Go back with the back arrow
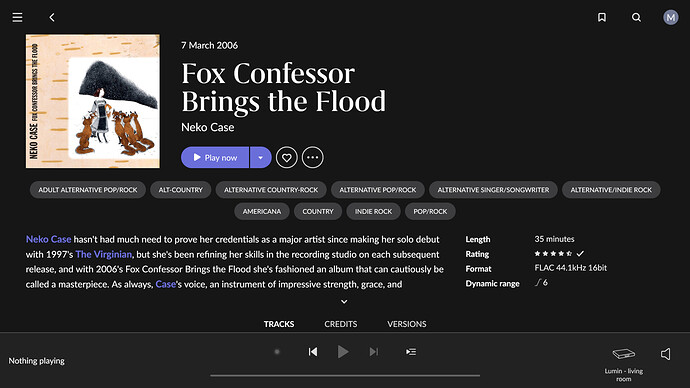Viewport: 690px width, 388px height. pyautogui.click(x=52, y=17)
